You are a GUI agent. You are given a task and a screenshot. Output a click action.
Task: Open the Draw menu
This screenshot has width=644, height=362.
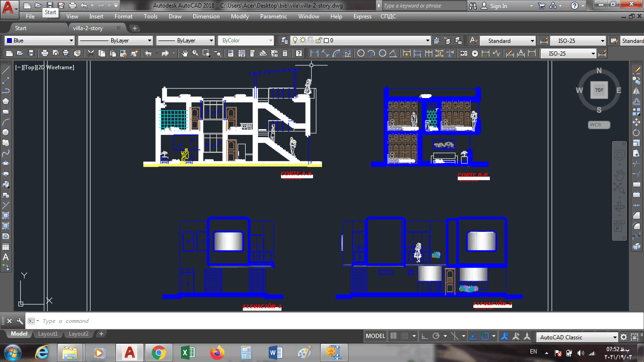[x=175, y=16]
